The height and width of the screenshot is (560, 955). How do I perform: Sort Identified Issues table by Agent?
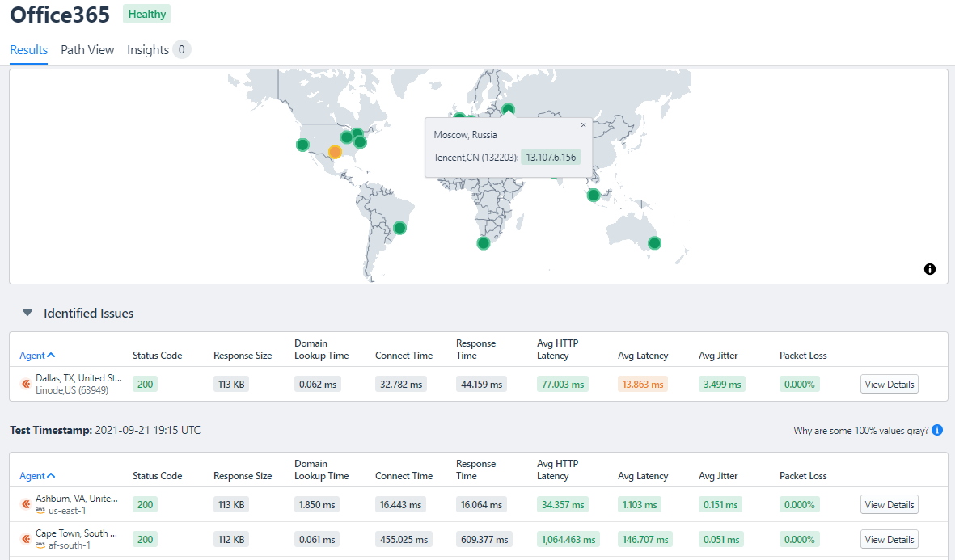[x=37, y=356]
